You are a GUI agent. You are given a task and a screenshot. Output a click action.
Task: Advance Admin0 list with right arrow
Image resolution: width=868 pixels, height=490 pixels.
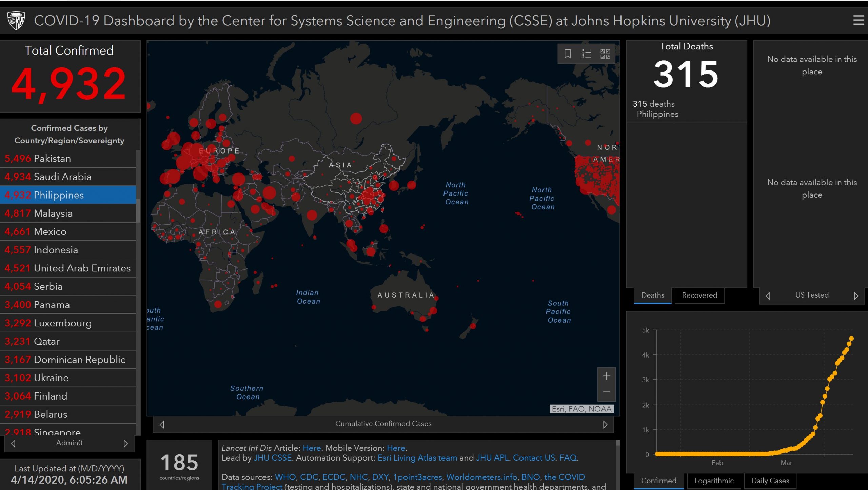click(125, 443)
